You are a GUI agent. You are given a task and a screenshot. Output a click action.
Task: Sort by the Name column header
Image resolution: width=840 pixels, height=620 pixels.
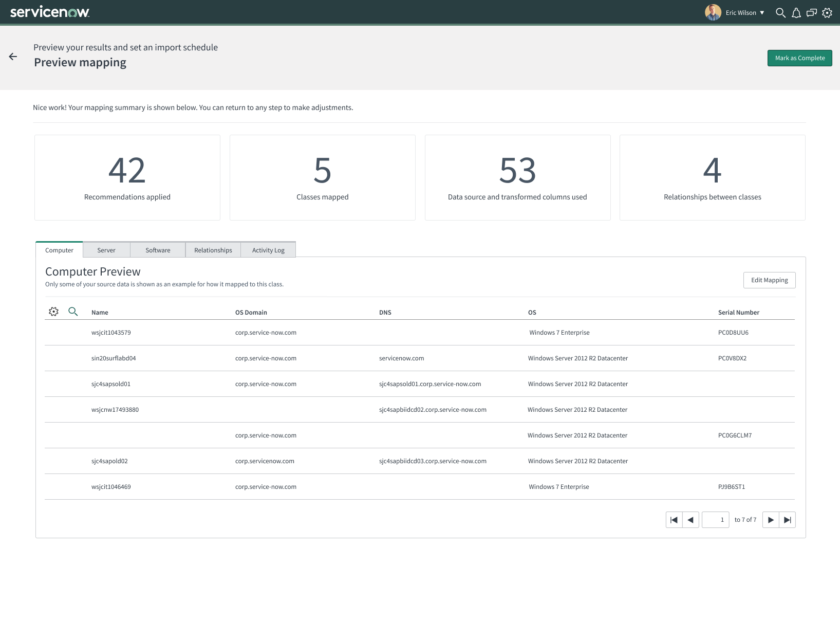pos(100,313)
